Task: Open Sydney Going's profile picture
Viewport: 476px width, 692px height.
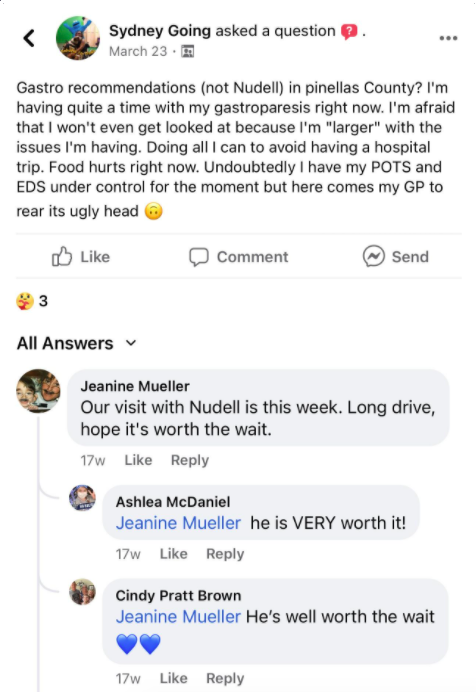Action: coord(78,38)
